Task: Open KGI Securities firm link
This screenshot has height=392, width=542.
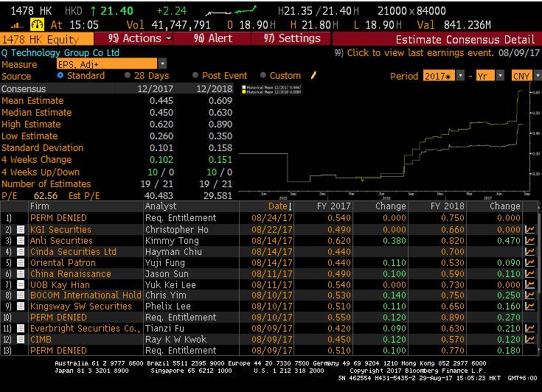Action: coord(60,229)
